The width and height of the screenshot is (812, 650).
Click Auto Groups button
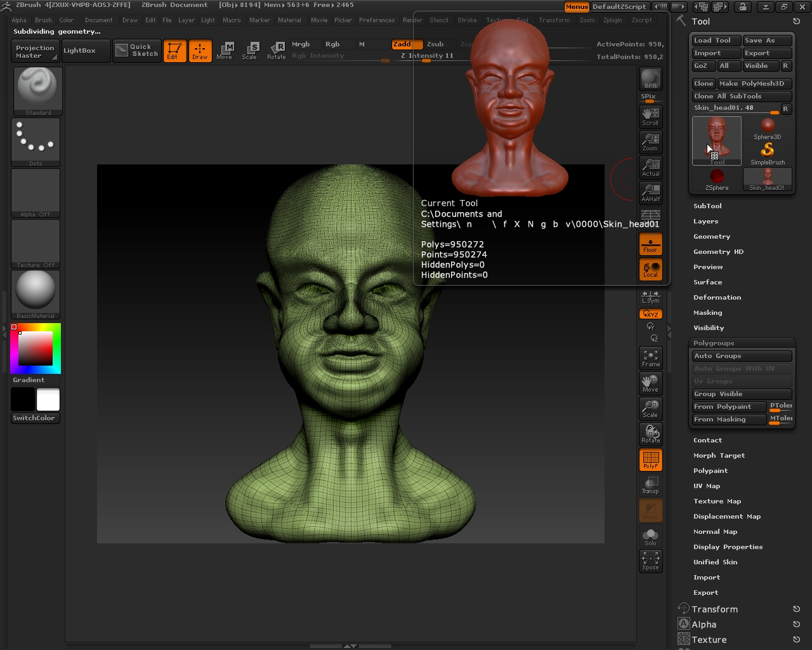[x=742, y=356]
